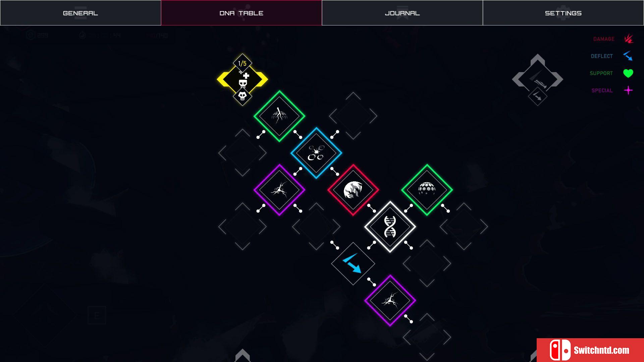The height and width of the screenshot is (362, 644).
Task: Select the DNA helix central node
Action: 389,226
